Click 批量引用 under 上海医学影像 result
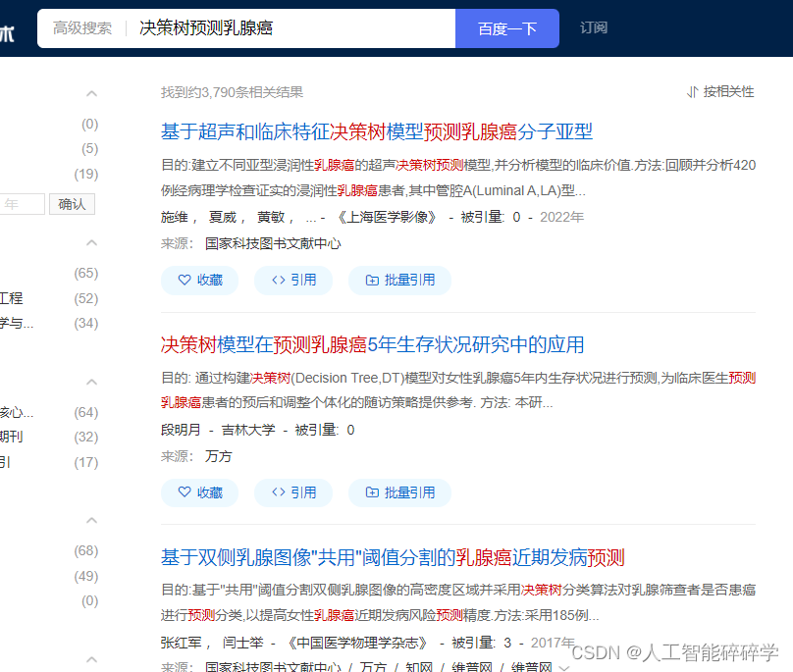Image resolution: width=793 pixels, height=672 pixels. pos(399,281)
